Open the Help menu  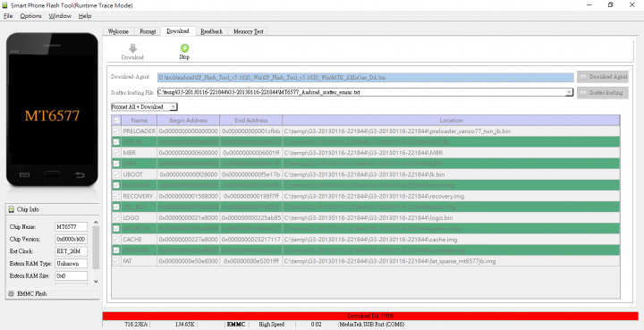click(x=85, y=16)
